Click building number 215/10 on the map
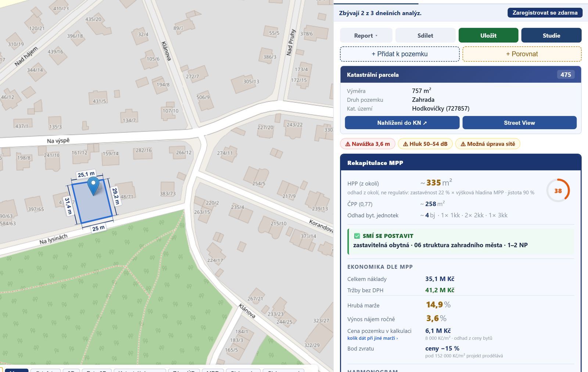Image resolution: width=588 pixels, height=372 pixels. coord(279,223)
